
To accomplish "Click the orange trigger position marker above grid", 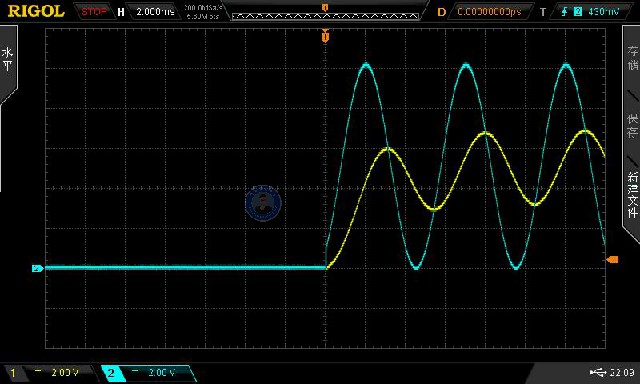I will (325, 36).
